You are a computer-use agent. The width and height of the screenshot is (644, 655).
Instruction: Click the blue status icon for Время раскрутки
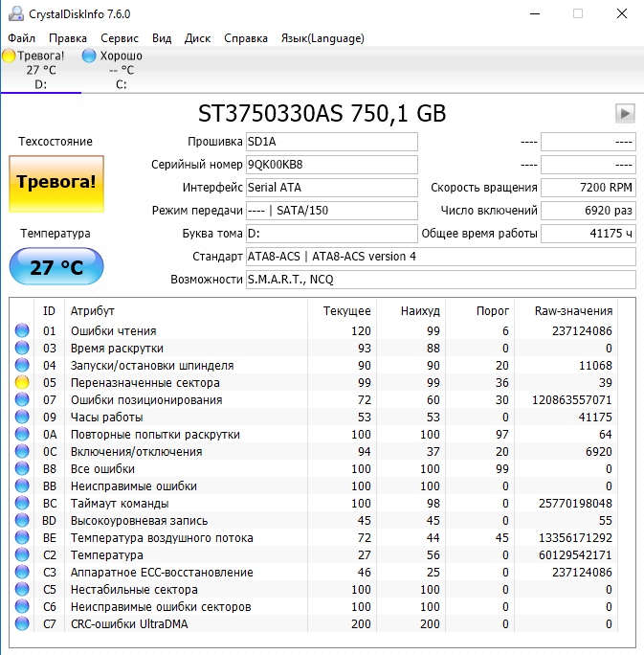click(22, 348)
